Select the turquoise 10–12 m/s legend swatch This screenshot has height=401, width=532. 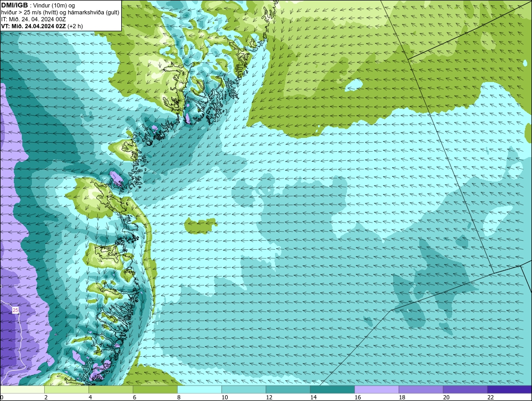point(244,389)
